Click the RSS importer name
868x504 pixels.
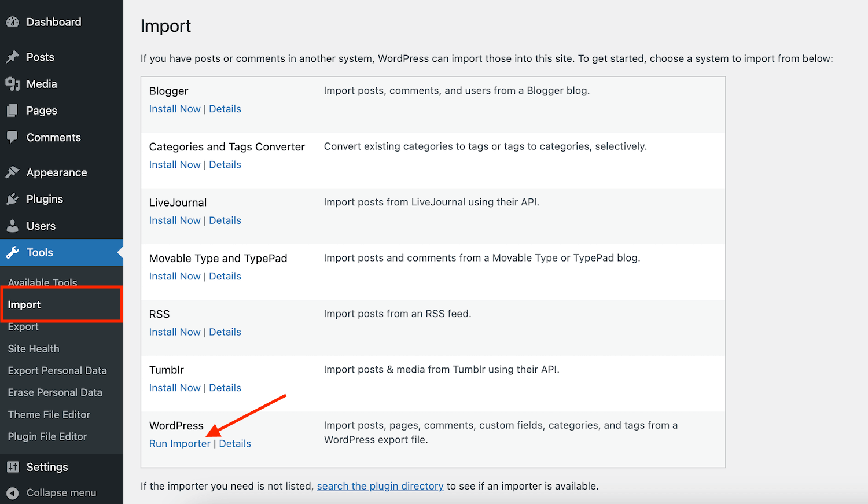(x=159, y=314)
